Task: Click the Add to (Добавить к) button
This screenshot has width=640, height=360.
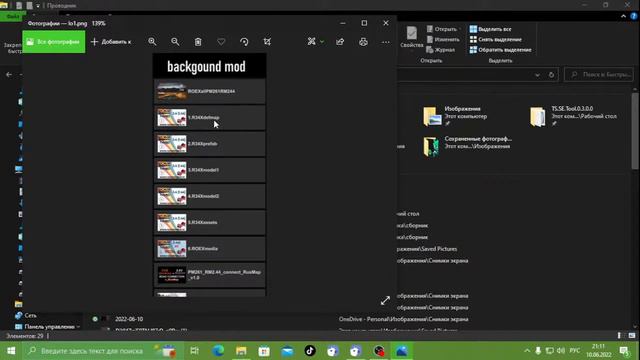Action: (x=111, y=42)
